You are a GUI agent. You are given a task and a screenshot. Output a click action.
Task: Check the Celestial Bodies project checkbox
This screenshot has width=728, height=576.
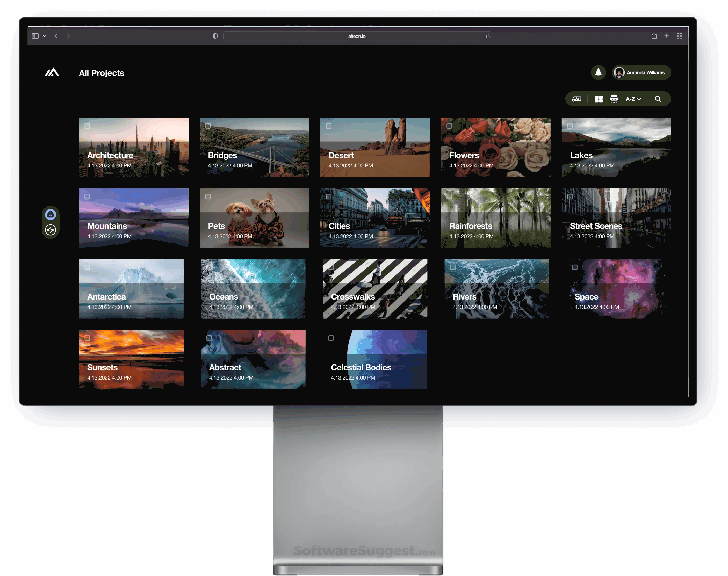(x=331, y=338)
